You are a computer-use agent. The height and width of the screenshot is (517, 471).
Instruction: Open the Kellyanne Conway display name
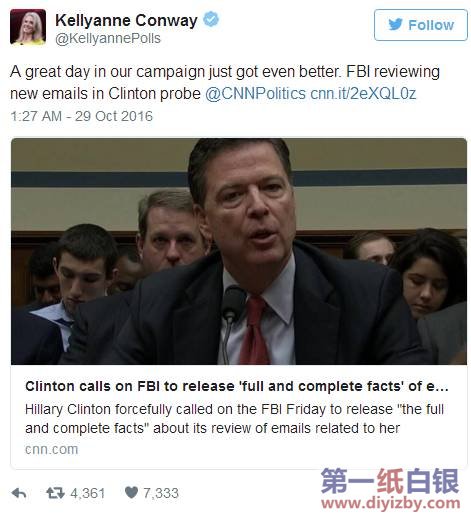tap(126, 20)
